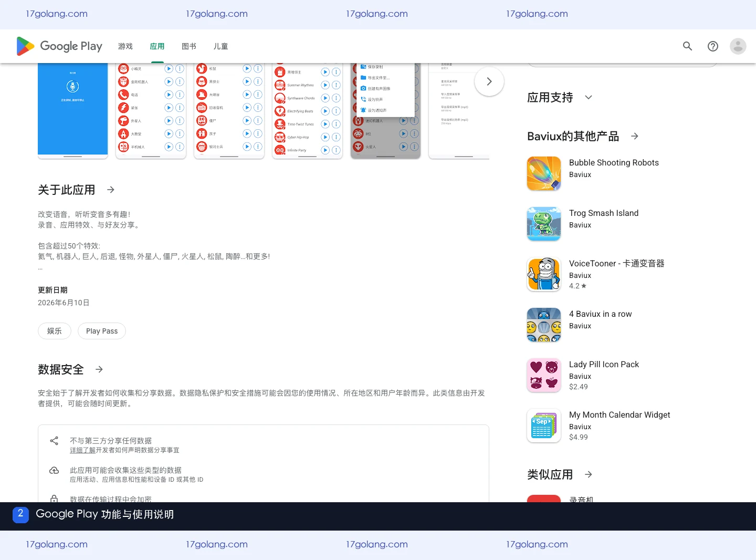Open the Trog Smash Island title
The width and height of the screenshot is (756, 560).
point(604,213)
